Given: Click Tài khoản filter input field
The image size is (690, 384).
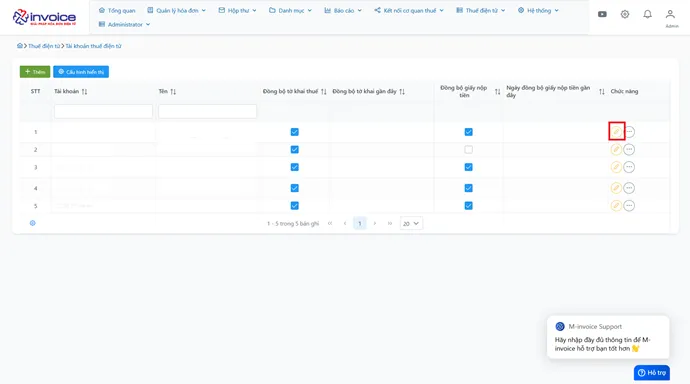Looking at the screenshot, I should (x=103, y=111).
